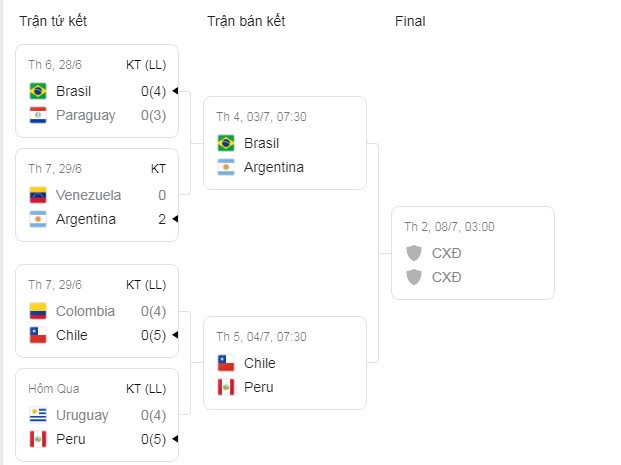Click the Paraguay flag icon

38,115
